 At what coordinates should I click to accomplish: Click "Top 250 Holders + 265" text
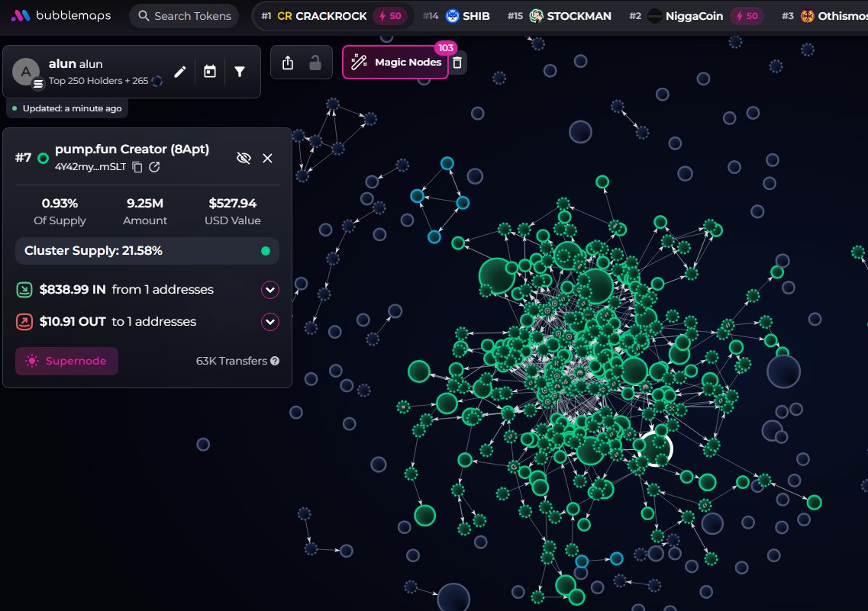coord(98,81)
